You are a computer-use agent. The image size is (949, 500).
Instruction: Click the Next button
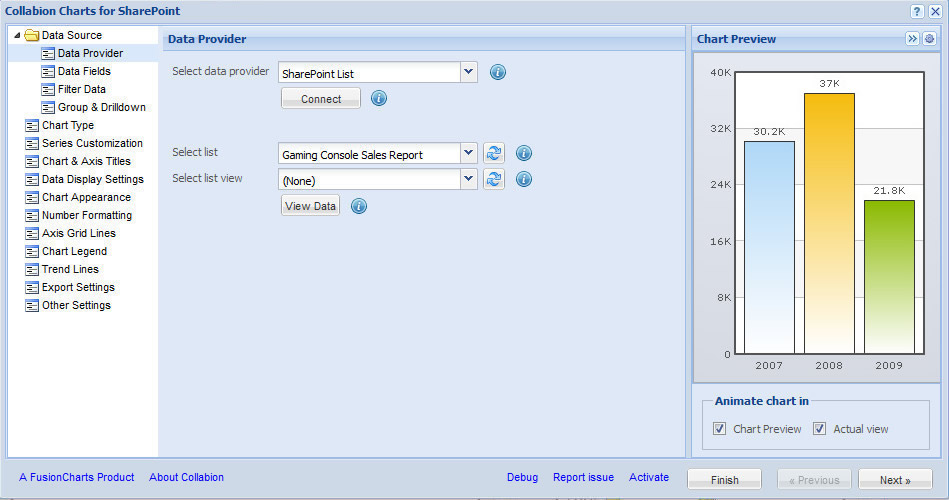click(x=895, y=479)
